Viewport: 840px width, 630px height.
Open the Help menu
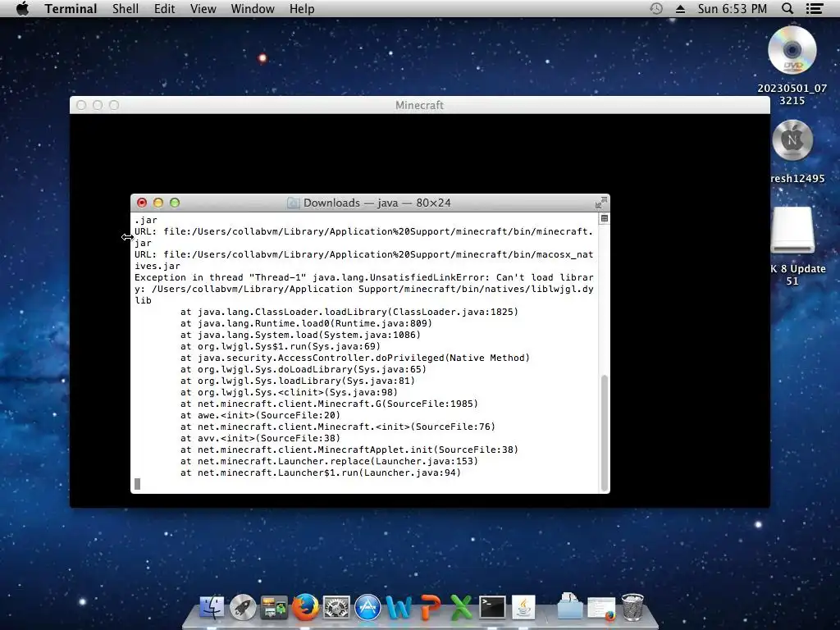(302, 8)
